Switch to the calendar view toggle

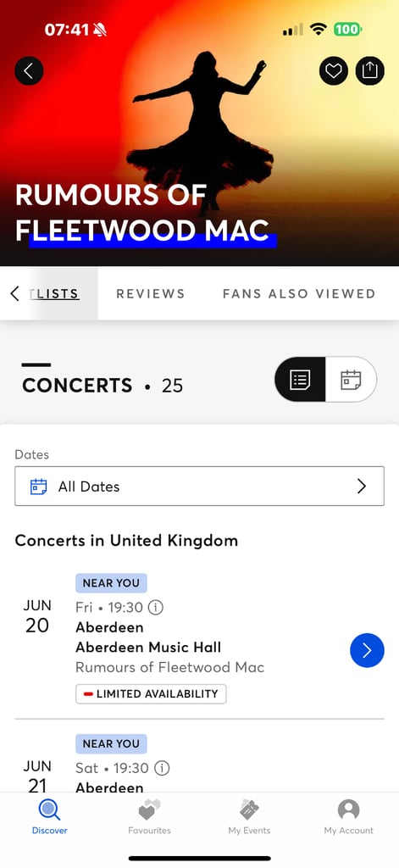coord(351,380)
